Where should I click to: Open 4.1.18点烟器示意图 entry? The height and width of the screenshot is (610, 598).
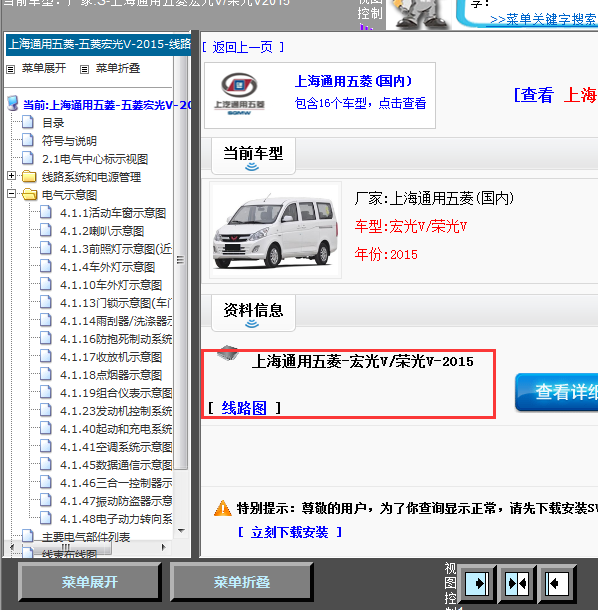[x=111, y=375]
